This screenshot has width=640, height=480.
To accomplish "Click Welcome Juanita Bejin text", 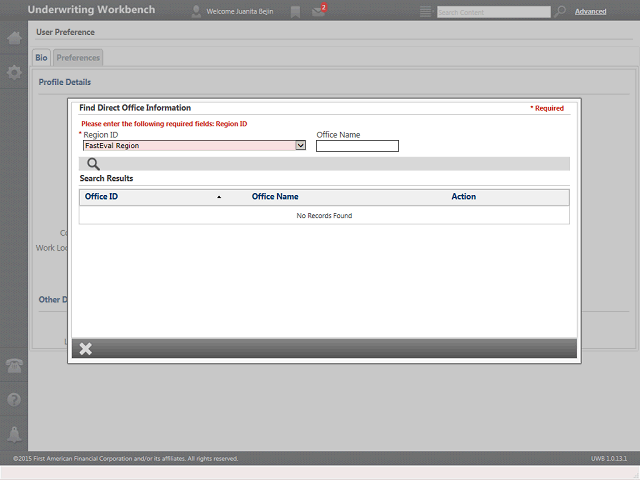I will click(240, 11).
